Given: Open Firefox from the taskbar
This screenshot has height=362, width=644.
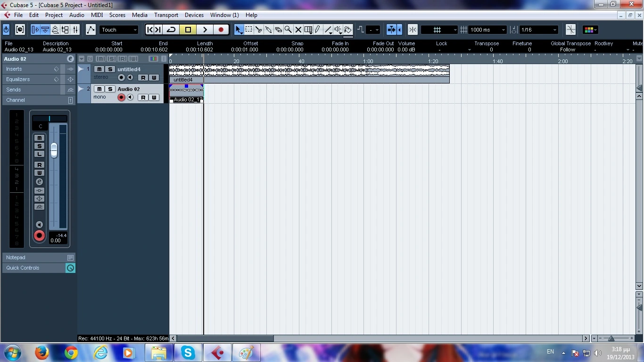Looking at the screenshot, I should click(x=42, y=353).
